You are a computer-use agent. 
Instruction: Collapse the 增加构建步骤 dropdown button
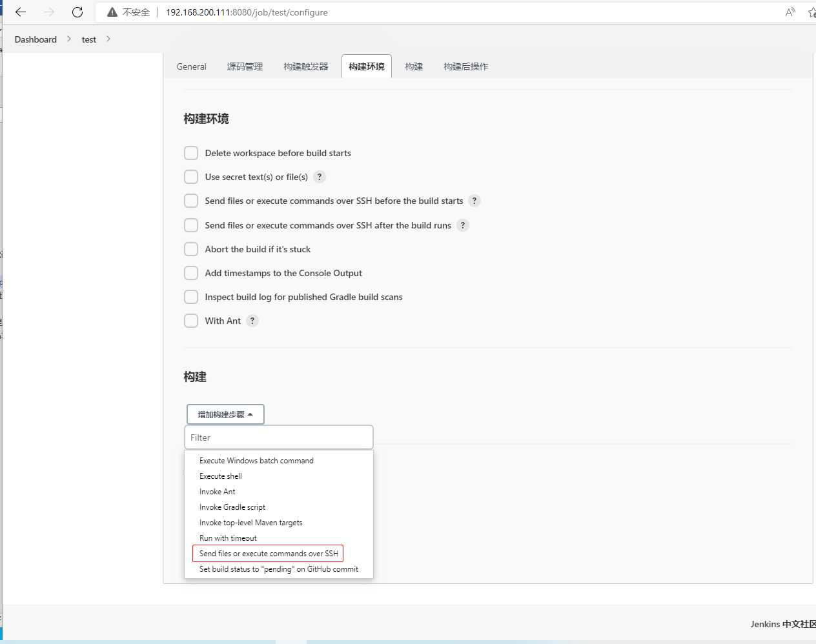pos(225,414)
